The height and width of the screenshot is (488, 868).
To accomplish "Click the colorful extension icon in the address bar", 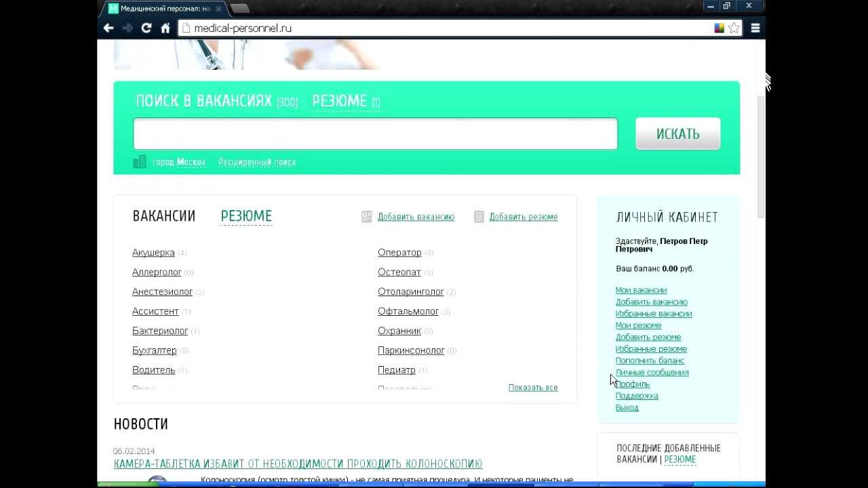I will [719, 28].
